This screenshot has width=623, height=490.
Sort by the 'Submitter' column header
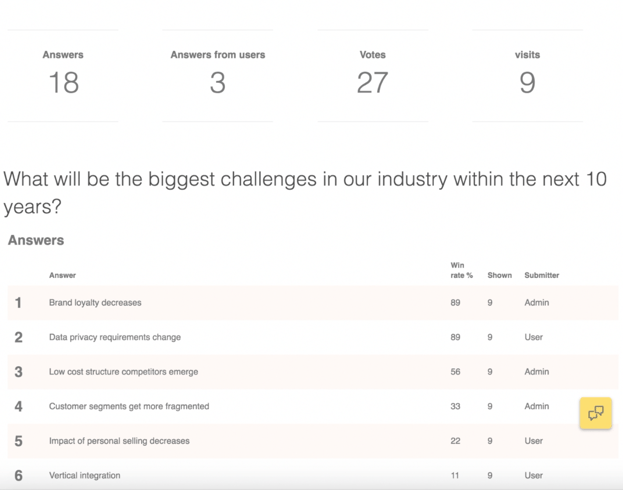(542, 275)
